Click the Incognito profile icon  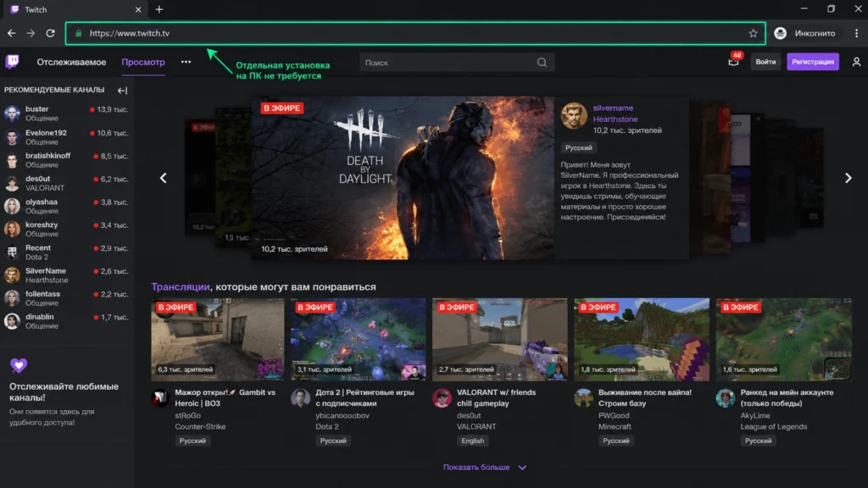780,33
